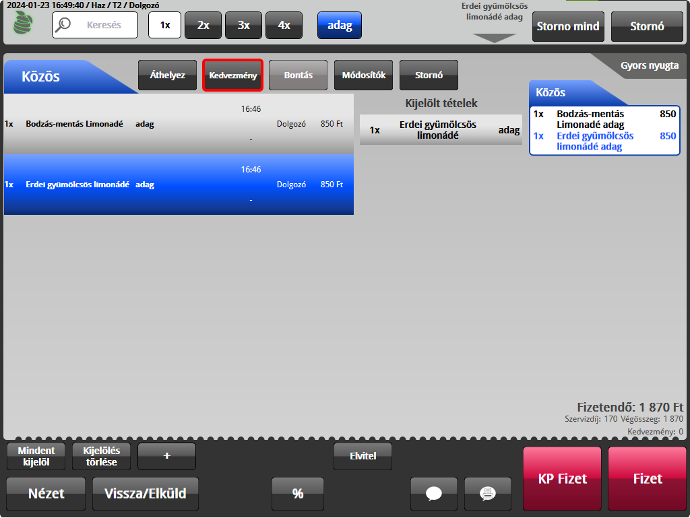Click Storno mind button

(566, 26)
